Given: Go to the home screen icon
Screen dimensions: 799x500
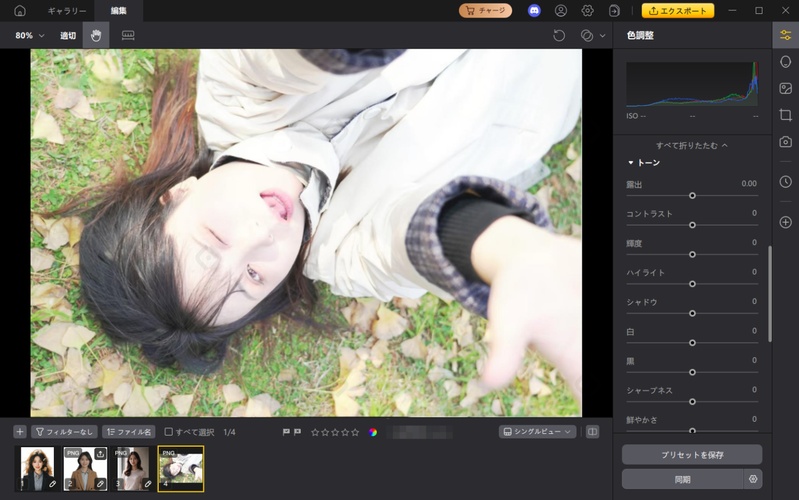Looking at the screenshot, I should coord(20,11).
